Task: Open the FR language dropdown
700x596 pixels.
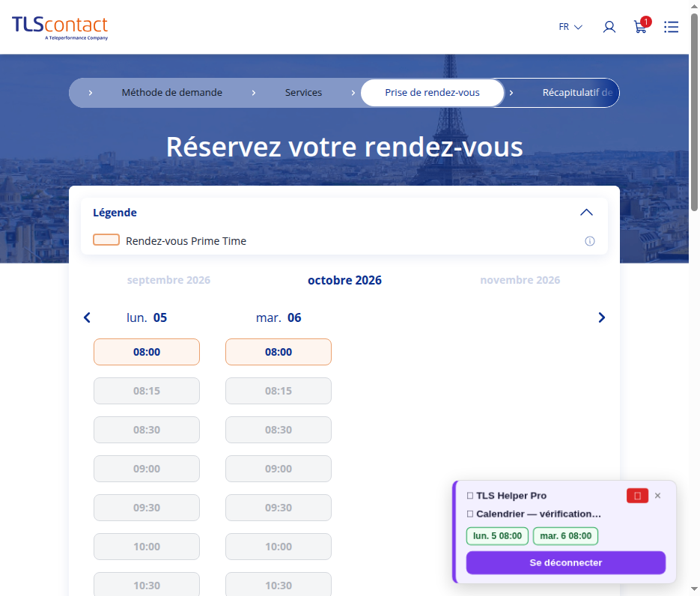Action: pos(570,27)
